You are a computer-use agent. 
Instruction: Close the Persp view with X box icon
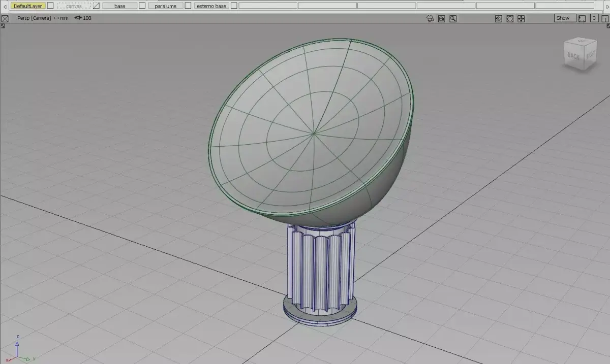[5, 18]
